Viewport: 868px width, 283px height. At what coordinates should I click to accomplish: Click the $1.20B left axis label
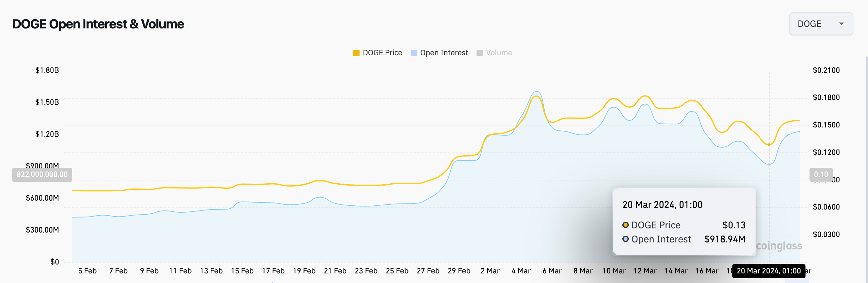click(x=47, y=134)
